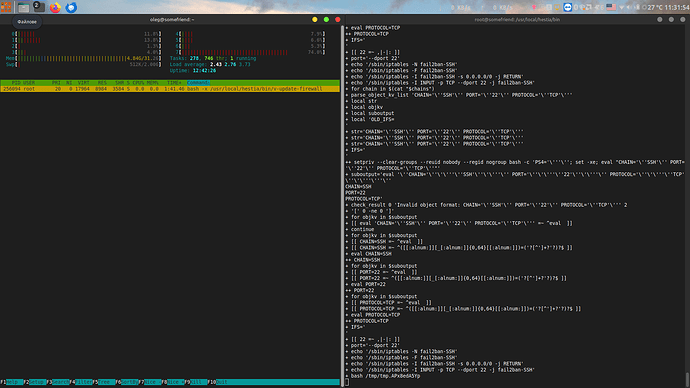Sort by the Command column header

click(198, 83)
